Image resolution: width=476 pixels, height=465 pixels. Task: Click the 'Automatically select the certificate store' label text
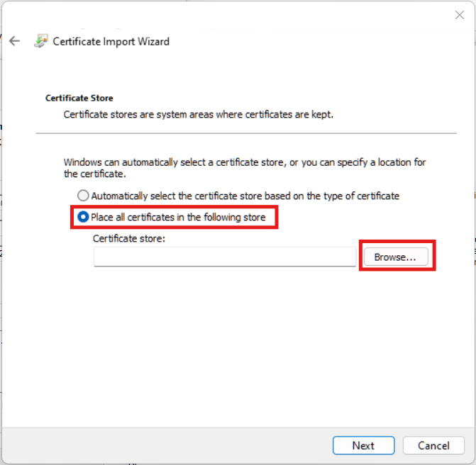[245, 196]
